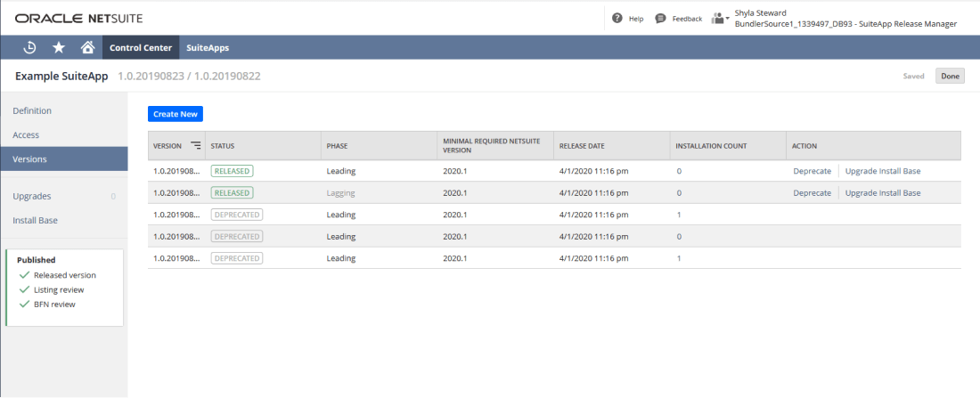The image size is (980, 398).
Task: Open the Shortcuts star icon
Action: (x=59, y=48)
